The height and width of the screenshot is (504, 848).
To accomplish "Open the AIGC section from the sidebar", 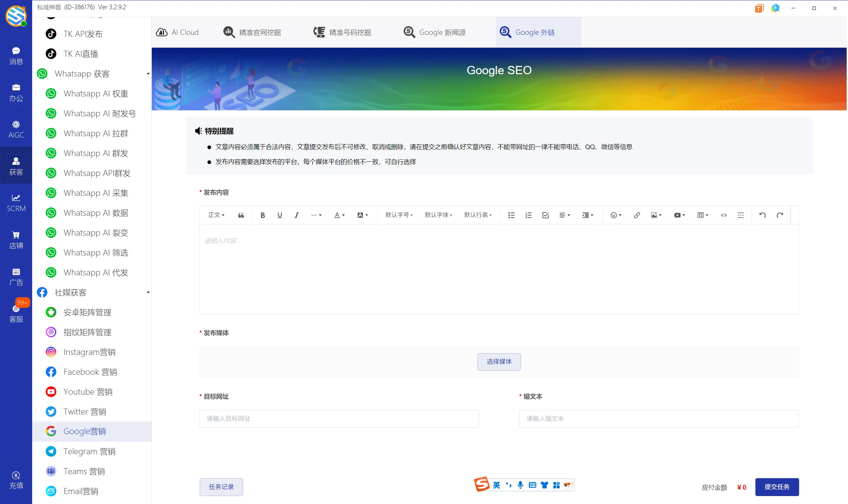I will 16,128.
